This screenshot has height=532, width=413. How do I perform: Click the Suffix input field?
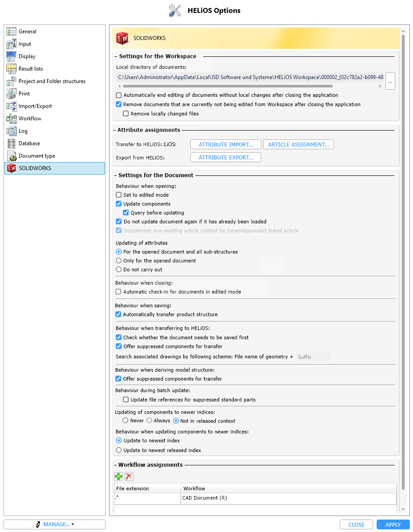313,357
